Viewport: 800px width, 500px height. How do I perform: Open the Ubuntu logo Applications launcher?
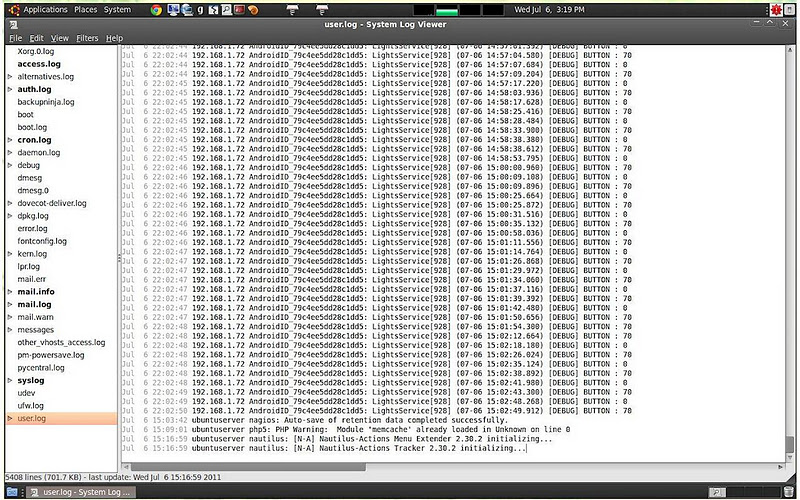tap(14, 10)
